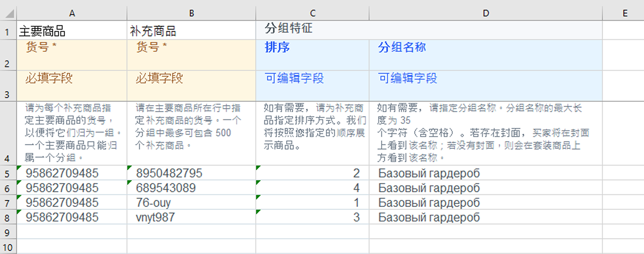Select column A header
The image size is (644, 254).
pos(72,13)
